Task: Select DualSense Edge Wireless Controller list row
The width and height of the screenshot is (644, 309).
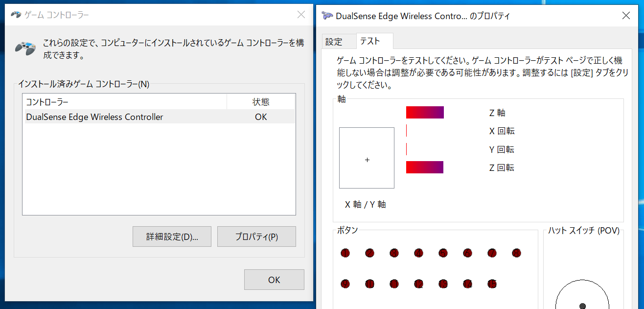Action: [159, 117]
